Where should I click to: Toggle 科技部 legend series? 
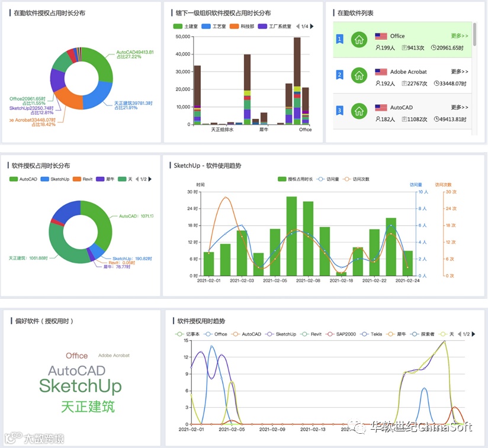point(242,27)
